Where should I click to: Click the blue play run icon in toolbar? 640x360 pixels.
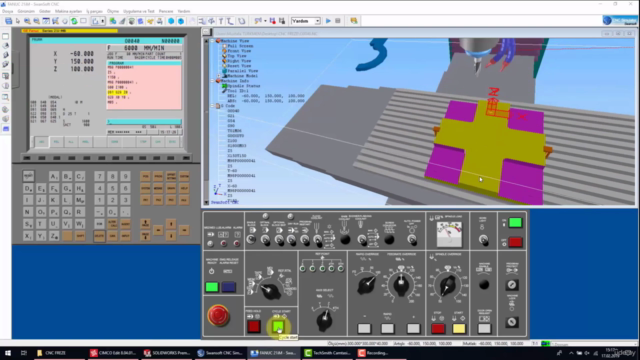click(x=328, y=21)
